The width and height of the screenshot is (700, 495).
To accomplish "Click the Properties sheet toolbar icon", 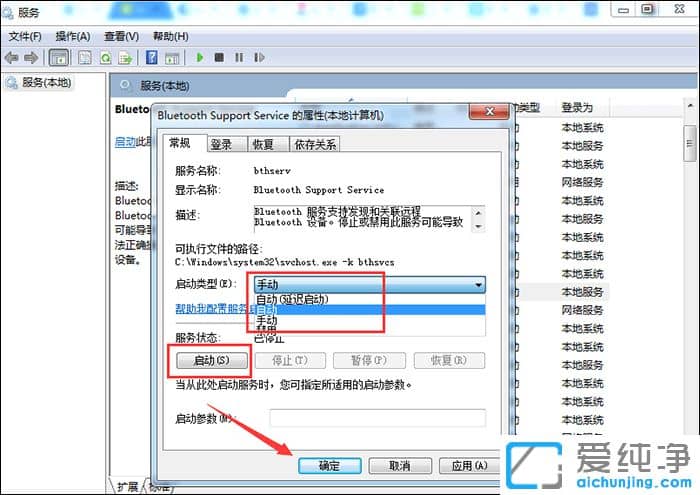I will [85, 58].
